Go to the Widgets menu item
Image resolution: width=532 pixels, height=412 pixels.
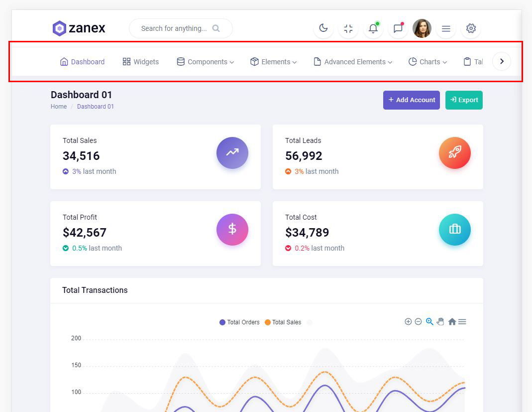[141, 62]
